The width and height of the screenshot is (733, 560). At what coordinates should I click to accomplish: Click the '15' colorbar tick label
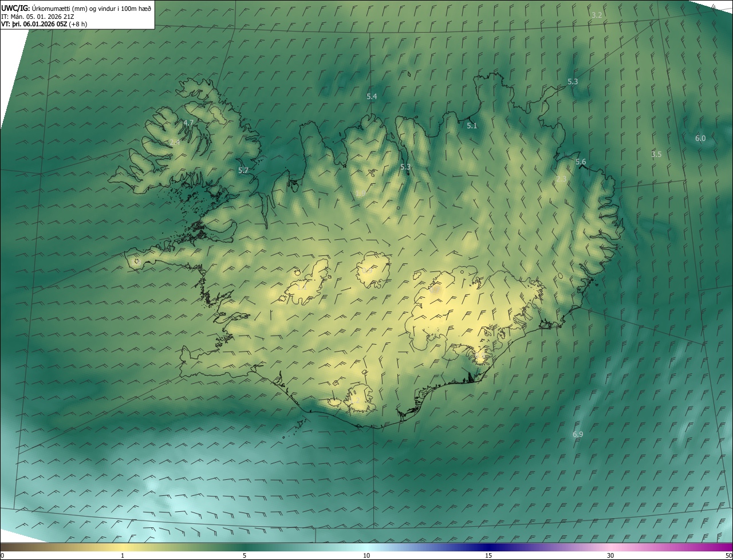(x=488, y=555)
